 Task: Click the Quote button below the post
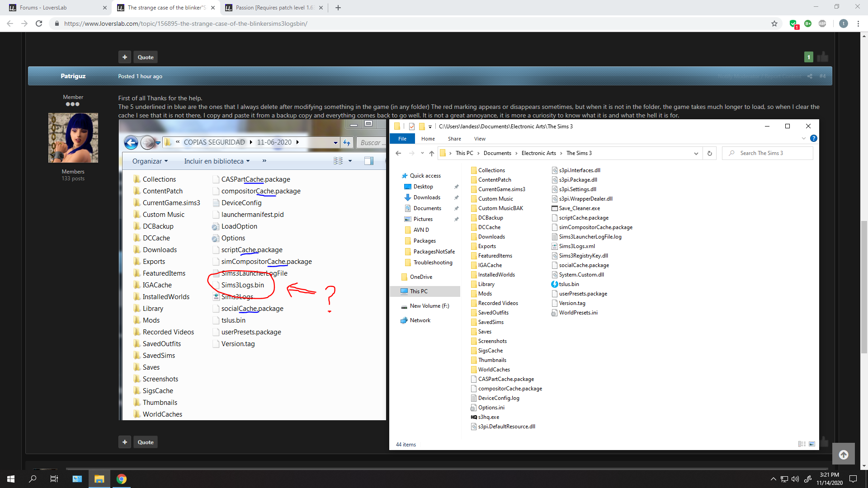(146, 442)
